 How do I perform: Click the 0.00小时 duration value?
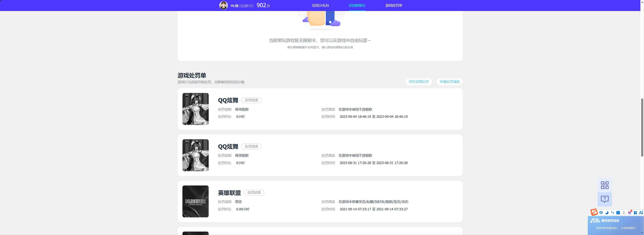242,209
